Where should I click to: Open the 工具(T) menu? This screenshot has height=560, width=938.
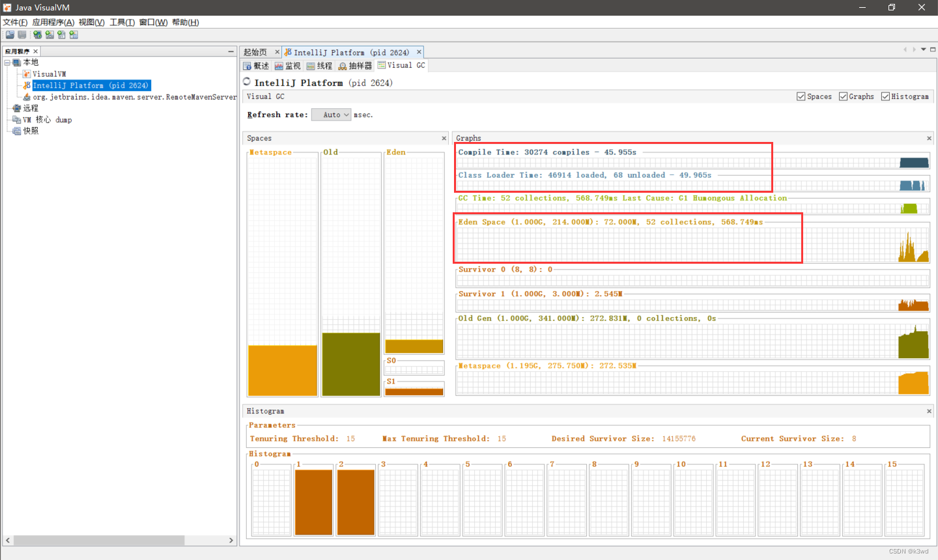[122, 22]
